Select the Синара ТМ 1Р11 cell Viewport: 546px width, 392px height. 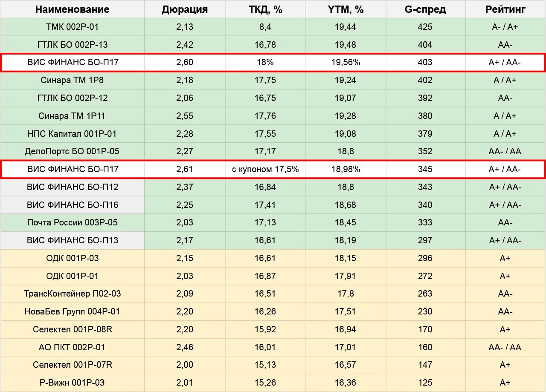(72, 116)
